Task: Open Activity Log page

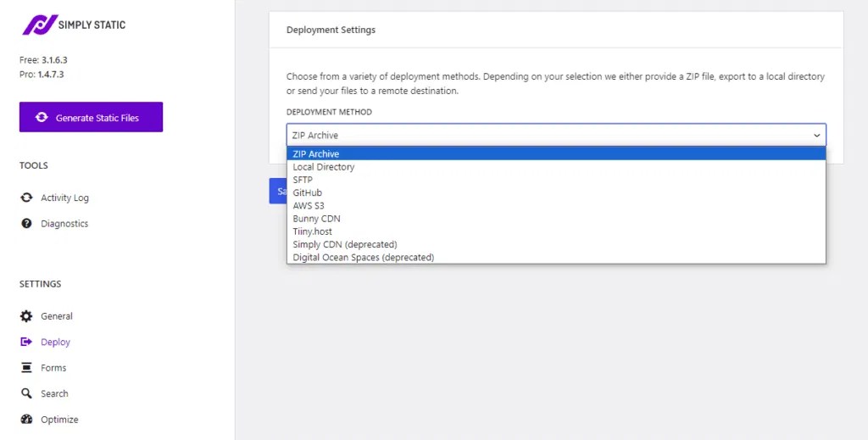Action: click(64, 198)
